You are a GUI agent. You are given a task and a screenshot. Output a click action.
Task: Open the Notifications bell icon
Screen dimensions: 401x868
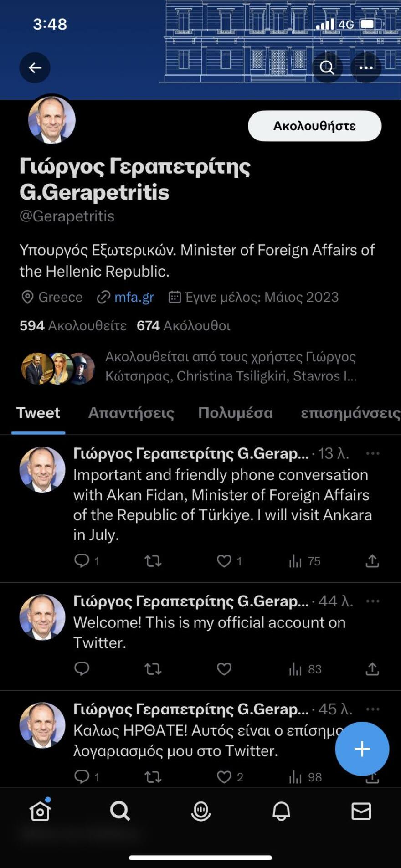(281, 811)
